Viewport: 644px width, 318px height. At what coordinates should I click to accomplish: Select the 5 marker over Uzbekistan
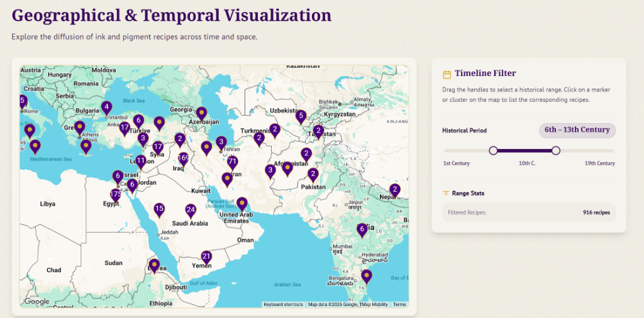(301, 116)
